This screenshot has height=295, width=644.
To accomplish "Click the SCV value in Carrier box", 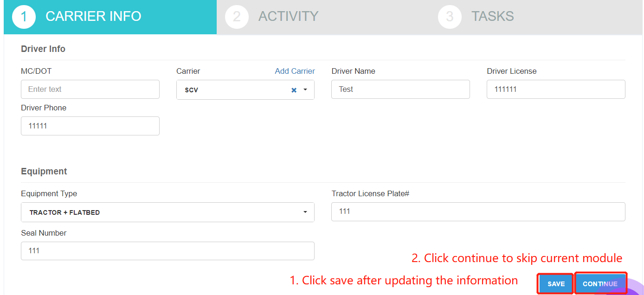I will (192, 90).
